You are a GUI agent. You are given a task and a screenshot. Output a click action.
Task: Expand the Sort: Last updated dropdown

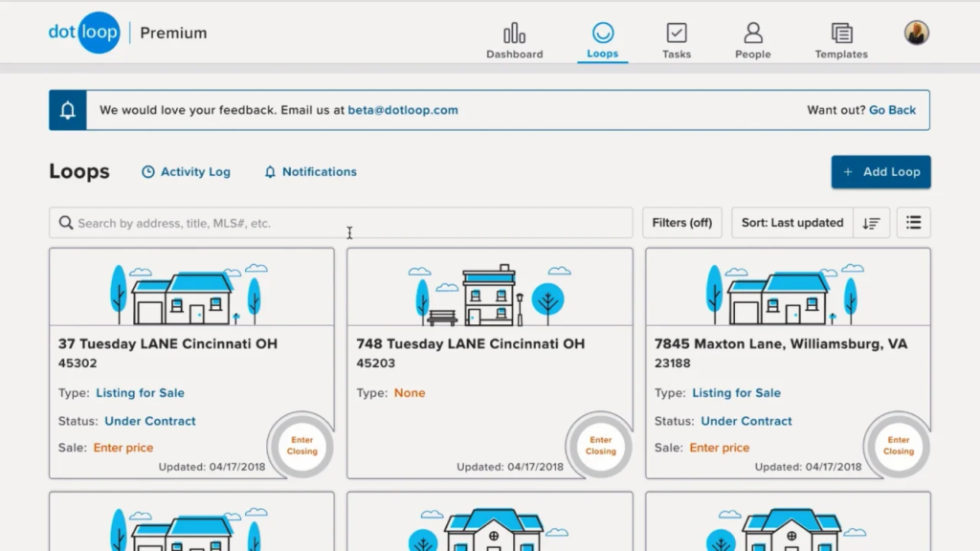tap(791, 223)
